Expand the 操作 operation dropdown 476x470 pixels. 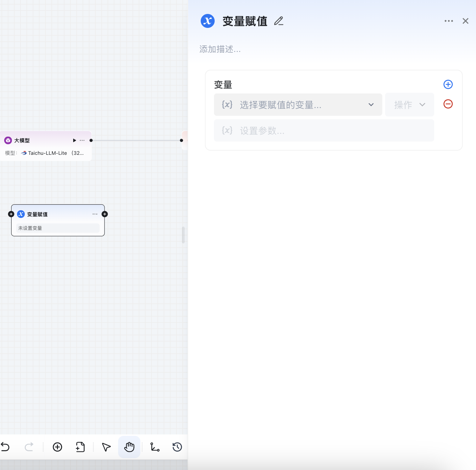(x=409, y=105)
